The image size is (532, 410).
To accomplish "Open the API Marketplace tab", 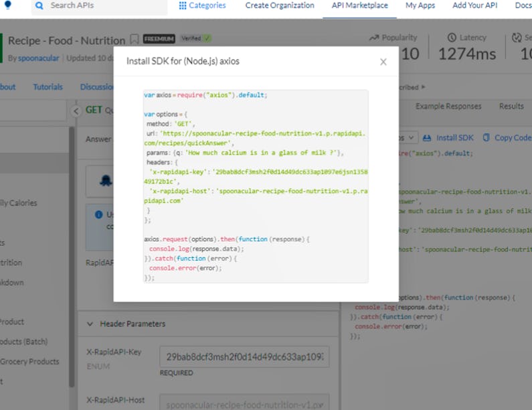I will point(359,5).
